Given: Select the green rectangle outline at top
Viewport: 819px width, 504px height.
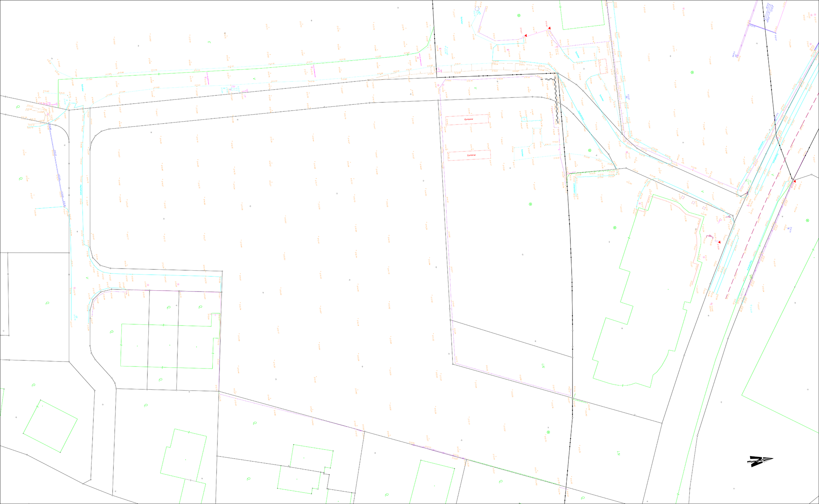Looking at the screenshot, I should point(582,16).
